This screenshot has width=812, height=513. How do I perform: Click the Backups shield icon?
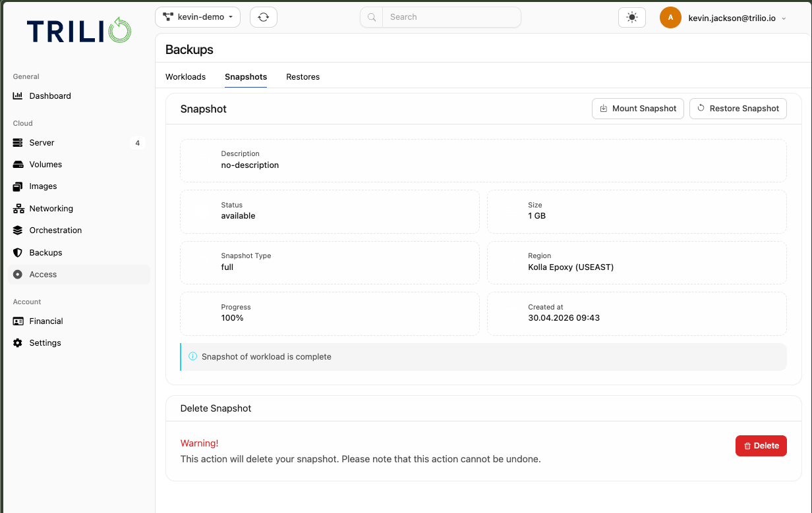(x=18, y=253)
